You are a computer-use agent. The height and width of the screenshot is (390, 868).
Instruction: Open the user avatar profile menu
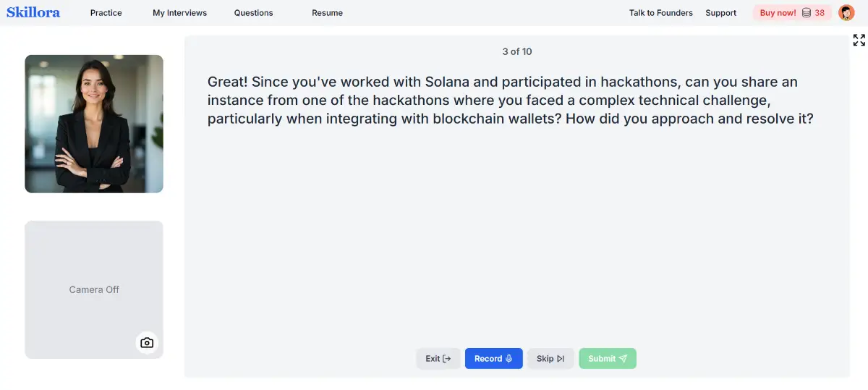[x=846, y=13]
